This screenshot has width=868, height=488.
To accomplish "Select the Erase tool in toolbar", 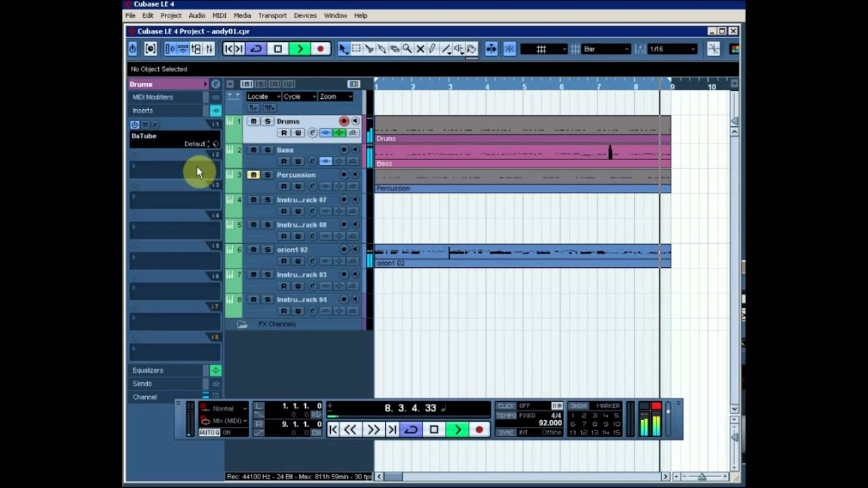I will (x=395, y=49).
